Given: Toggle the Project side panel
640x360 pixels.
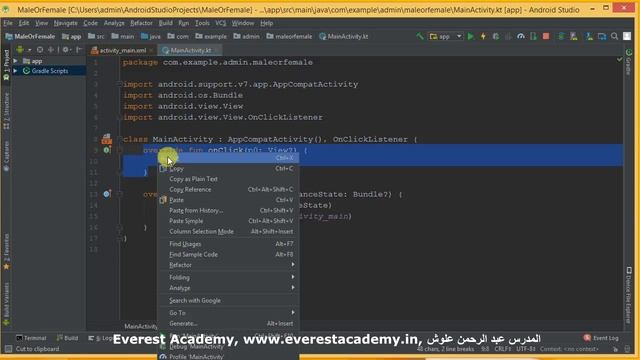Looking at the screenshot, I should click(x=6, y=65).
